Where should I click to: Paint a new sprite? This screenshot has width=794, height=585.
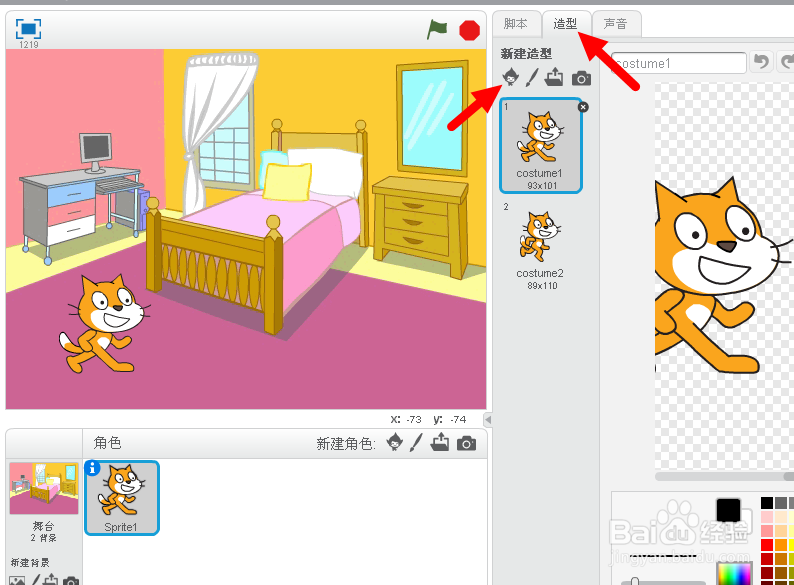tap(416, 443)
